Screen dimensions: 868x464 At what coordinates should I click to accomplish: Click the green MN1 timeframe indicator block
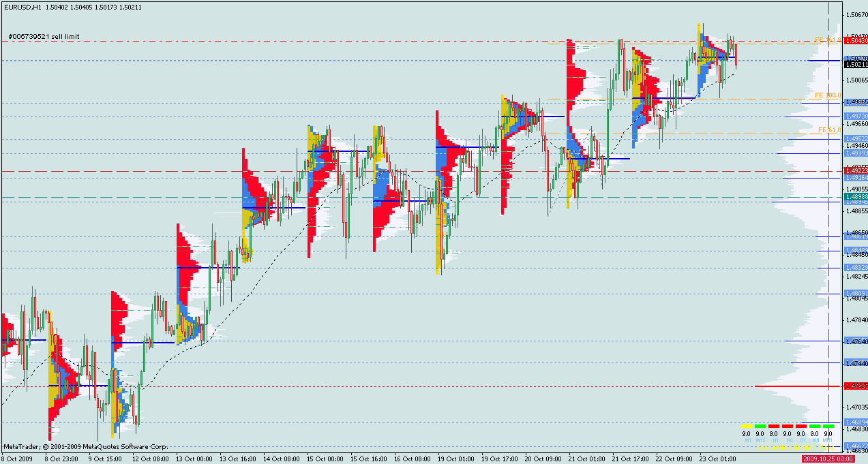[828, 426]
